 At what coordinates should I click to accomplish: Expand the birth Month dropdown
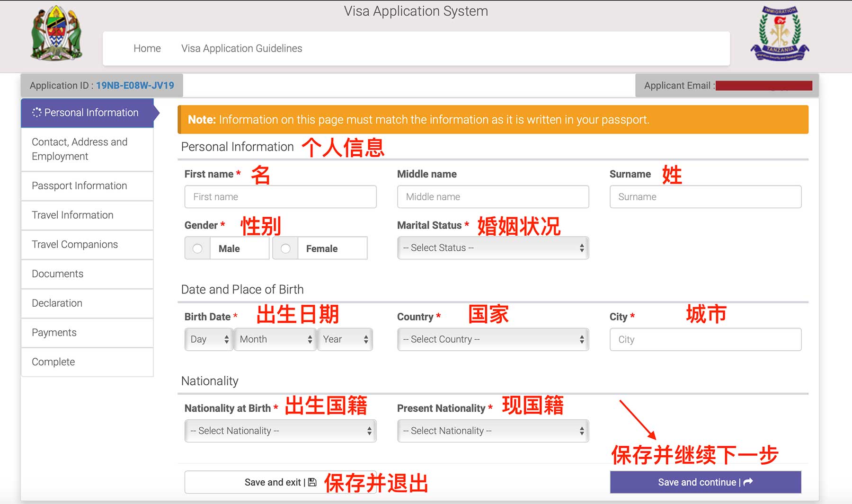point(275,339)
